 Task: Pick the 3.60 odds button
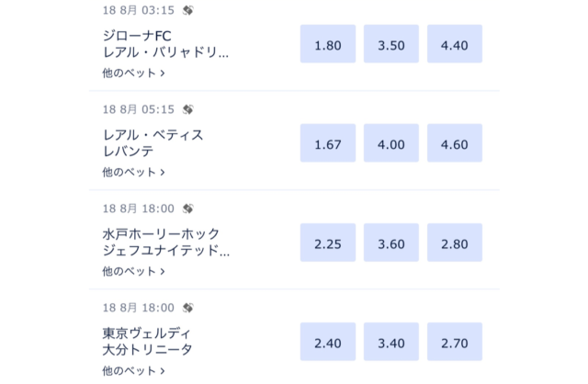pyautogui.click(x=391, y=242)
